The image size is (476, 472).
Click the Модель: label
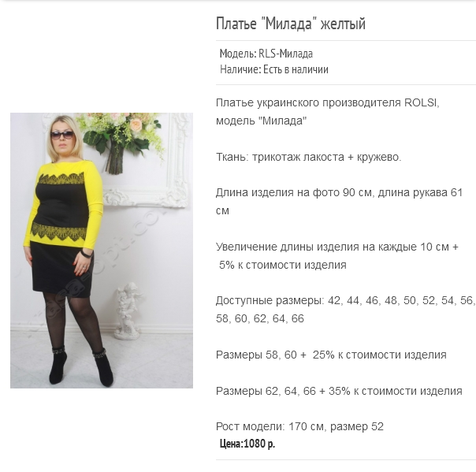238,54
